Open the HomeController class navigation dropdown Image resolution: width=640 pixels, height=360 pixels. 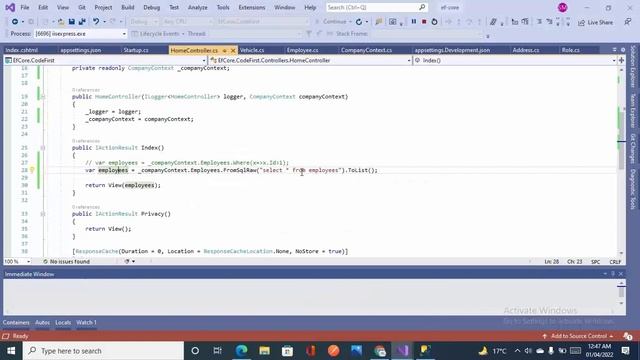(x=311, y=60)
